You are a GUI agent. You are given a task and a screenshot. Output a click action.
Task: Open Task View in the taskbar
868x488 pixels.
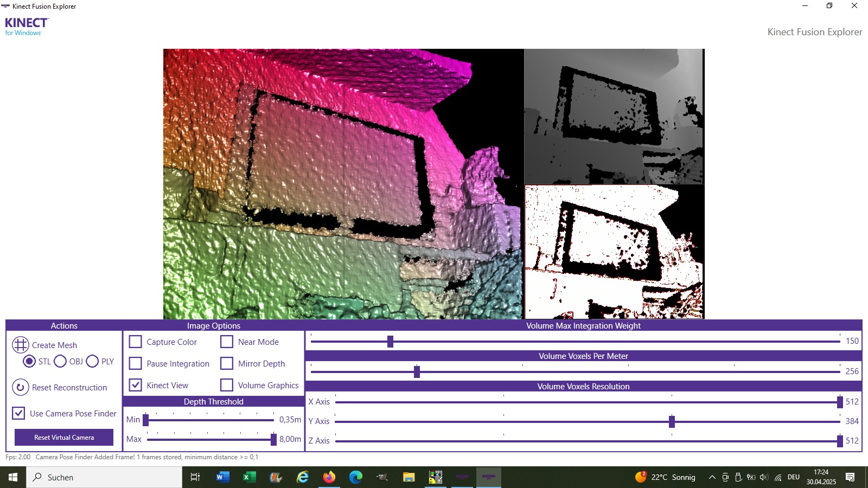[x=195, y=477]
